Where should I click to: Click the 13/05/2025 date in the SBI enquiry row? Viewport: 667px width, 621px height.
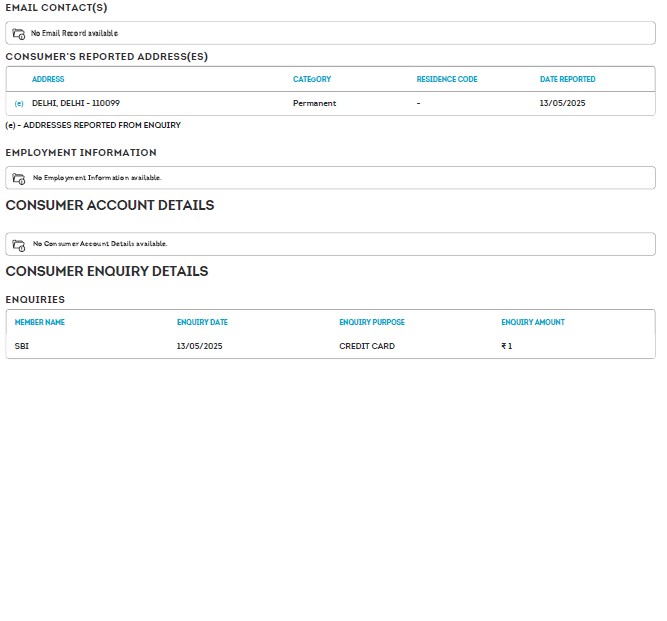pyautogui.click(x=199, y=346)
